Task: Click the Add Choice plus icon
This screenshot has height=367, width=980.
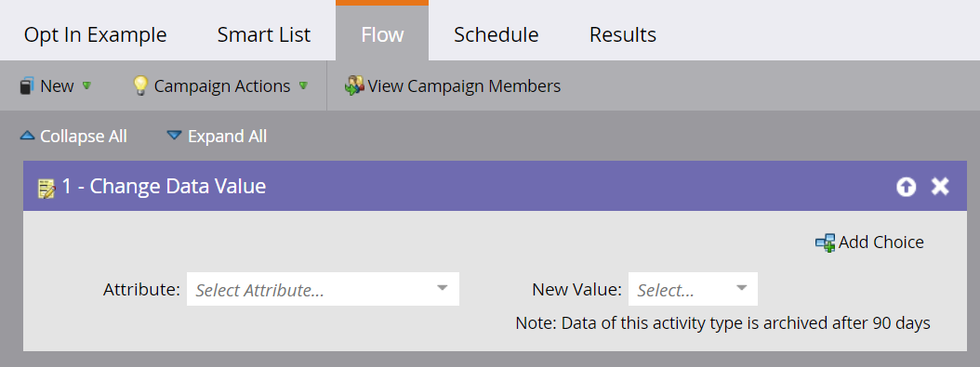Action: point(825,242)
